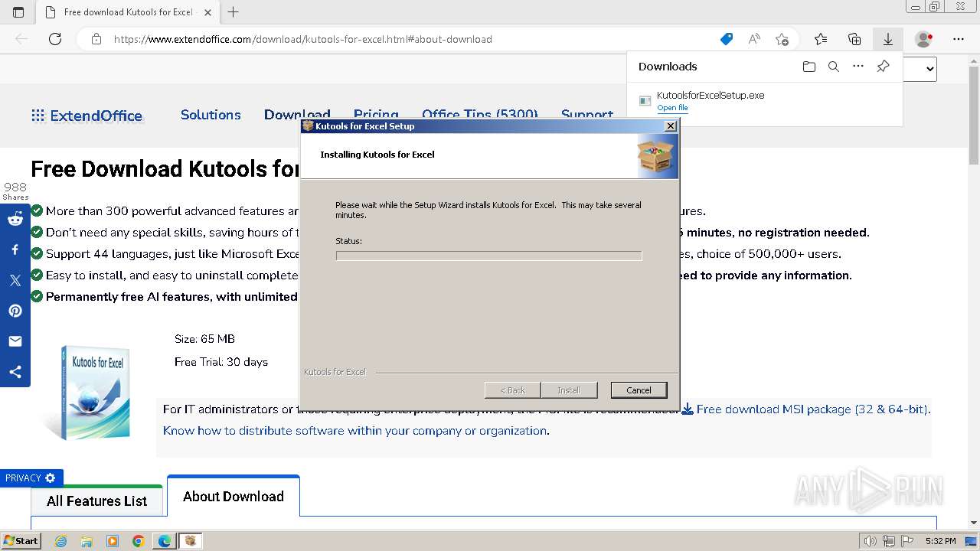Pin the Downloads panel
The width and height of the screenshot is (980, 551).
pos(883,67)
